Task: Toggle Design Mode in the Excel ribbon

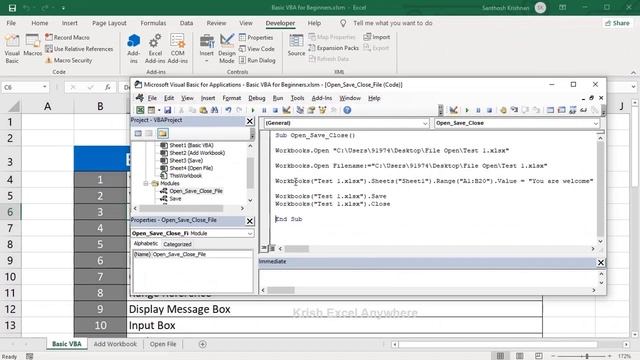Action: pyautogui.click(x=227, y=49)
